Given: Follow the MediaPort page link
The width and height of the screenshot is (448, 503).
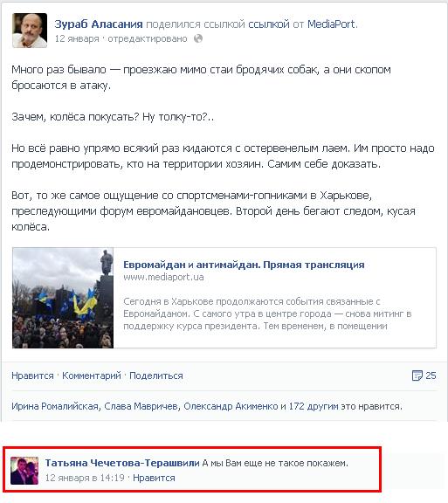Looking at the screenshot, I should click(331, 24).
